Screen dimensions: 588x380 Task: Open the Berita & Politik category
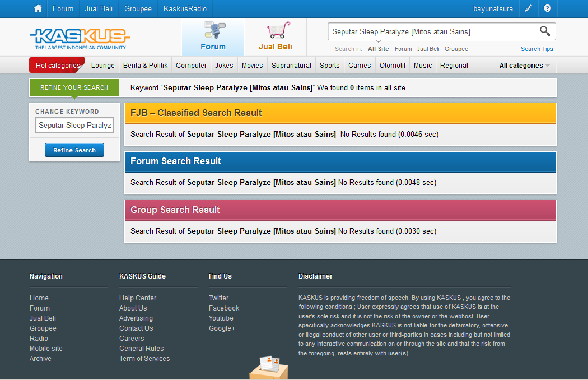pos(146,66)
